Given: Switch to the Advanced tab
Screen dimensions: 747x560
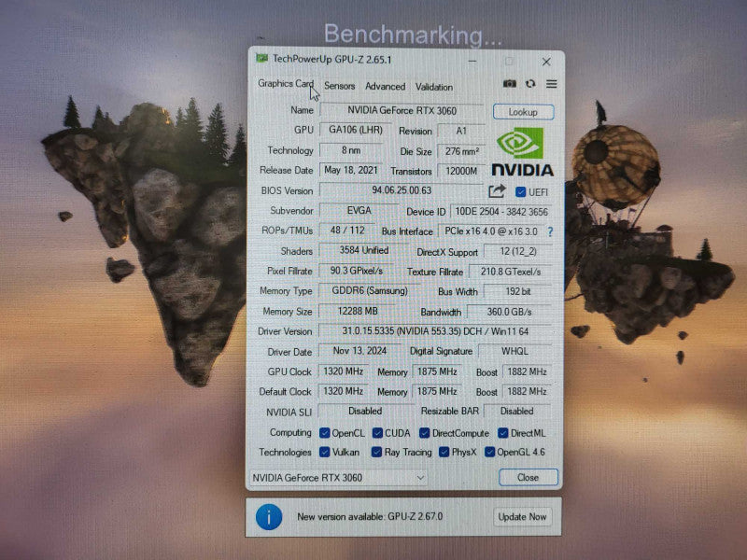Looking at the screenshot, I should click(x=385, y=87).
